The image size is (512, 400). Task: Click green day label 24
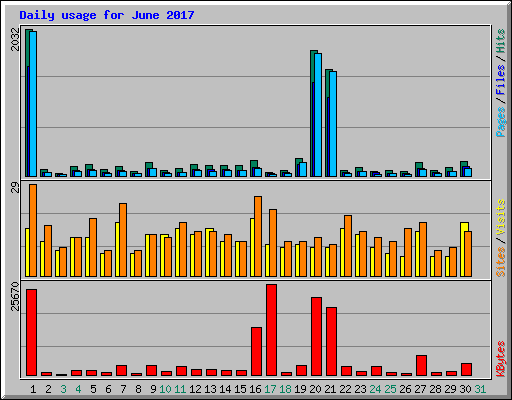click(375, 389)
